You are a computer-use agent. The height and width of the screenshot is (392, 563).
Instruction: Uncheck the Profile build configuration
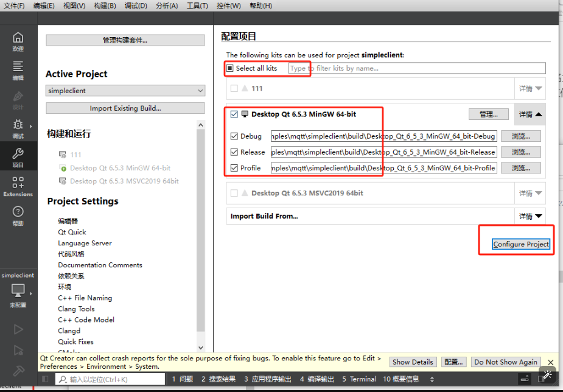pos(234,168)
